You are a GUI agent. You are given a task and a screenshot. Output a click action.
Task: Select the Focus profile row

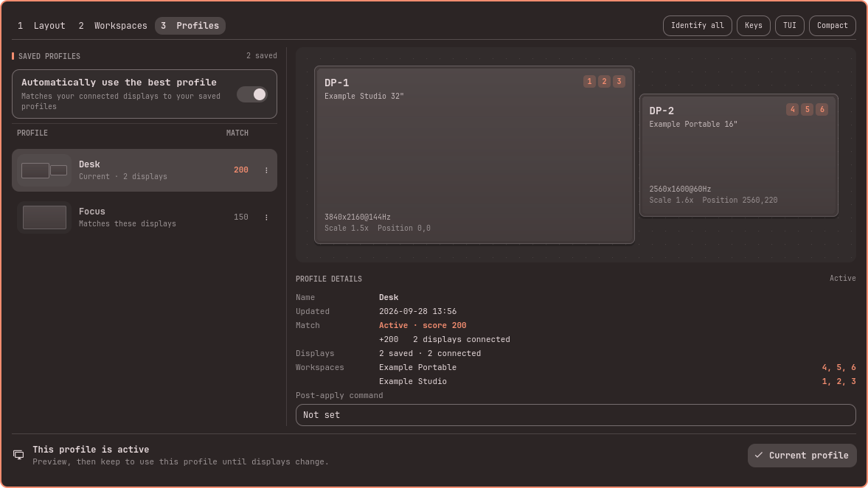tap(145, 217)
